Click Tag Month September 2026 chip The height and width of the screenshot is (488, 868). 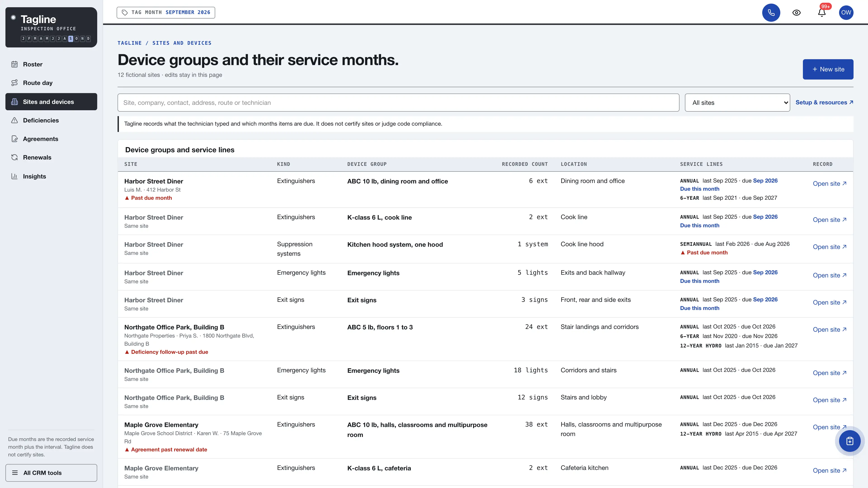(166, 12)
